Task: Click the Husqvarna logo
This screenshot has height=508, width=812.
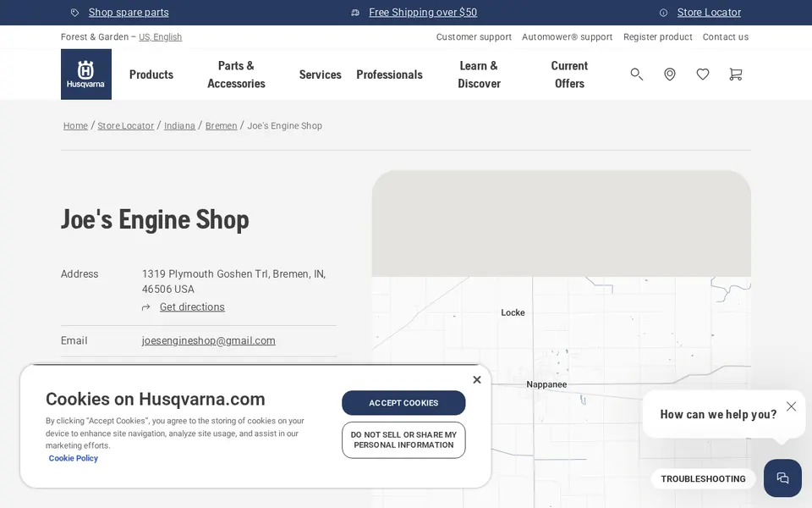Action: point(86,75)
